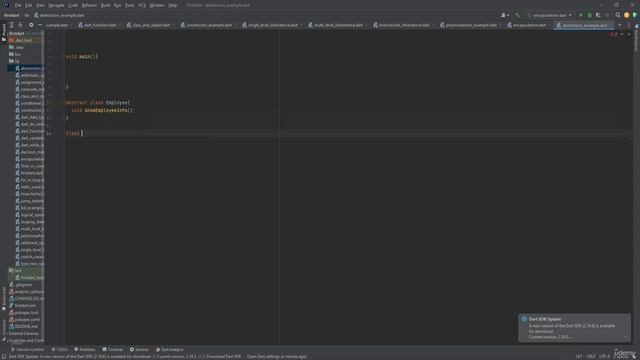
Task: Open the Problems tool window
Action: (84, 349)
